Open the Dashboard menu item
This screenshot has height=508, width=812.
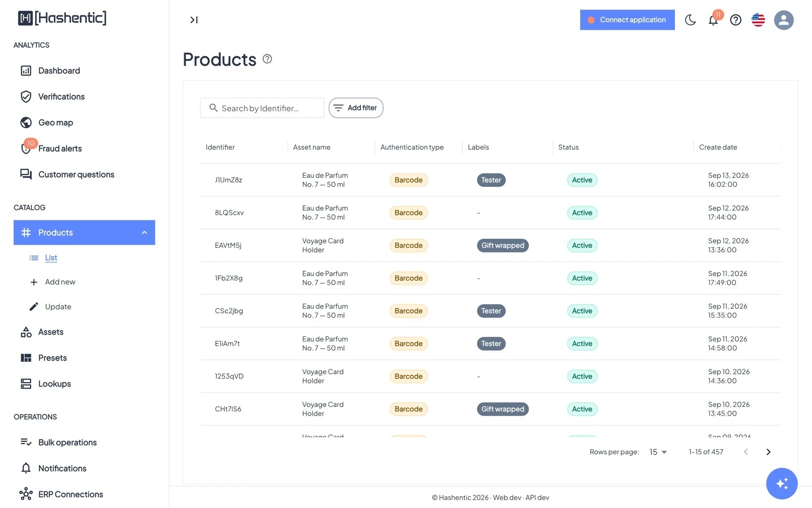coord(84,71)
